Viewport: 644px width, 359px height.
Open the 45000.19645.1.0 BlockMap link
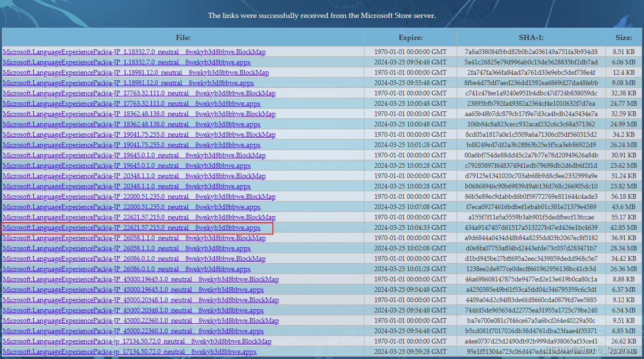141,279
